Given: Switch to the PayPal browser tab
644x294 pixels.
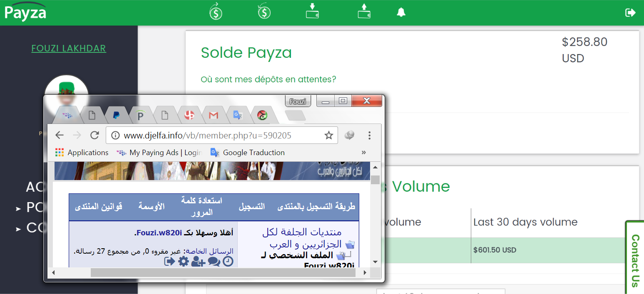Looking at the screenshot, I should point(117,115).
